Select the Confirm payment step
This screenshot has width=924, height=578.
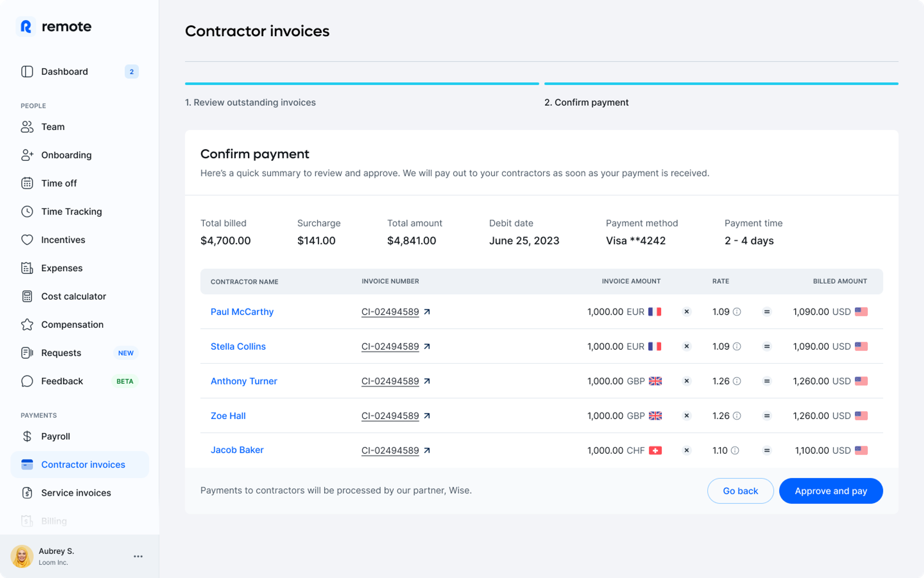point(587,102)
